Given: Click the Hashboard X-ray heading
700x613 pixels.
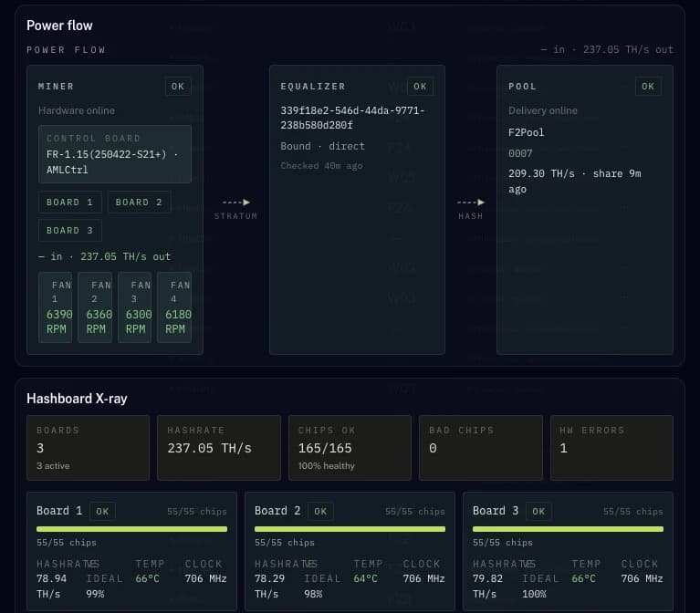Looking at the screenshot, I should [77, 399].
